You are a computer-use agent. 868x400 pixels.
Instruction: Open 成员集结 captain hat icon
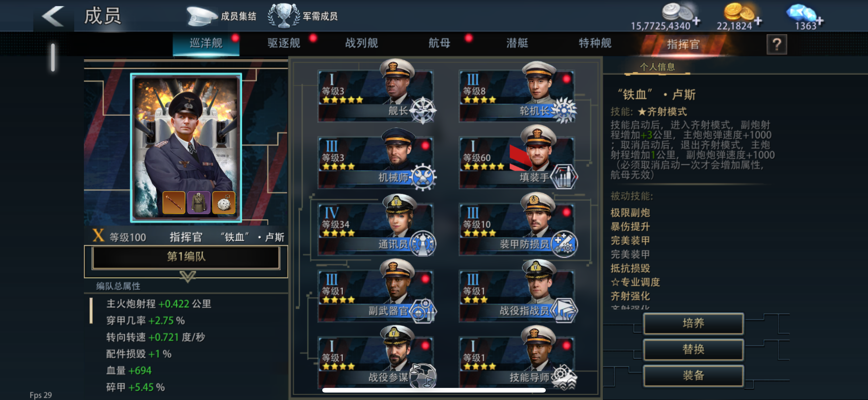point(201,16)
